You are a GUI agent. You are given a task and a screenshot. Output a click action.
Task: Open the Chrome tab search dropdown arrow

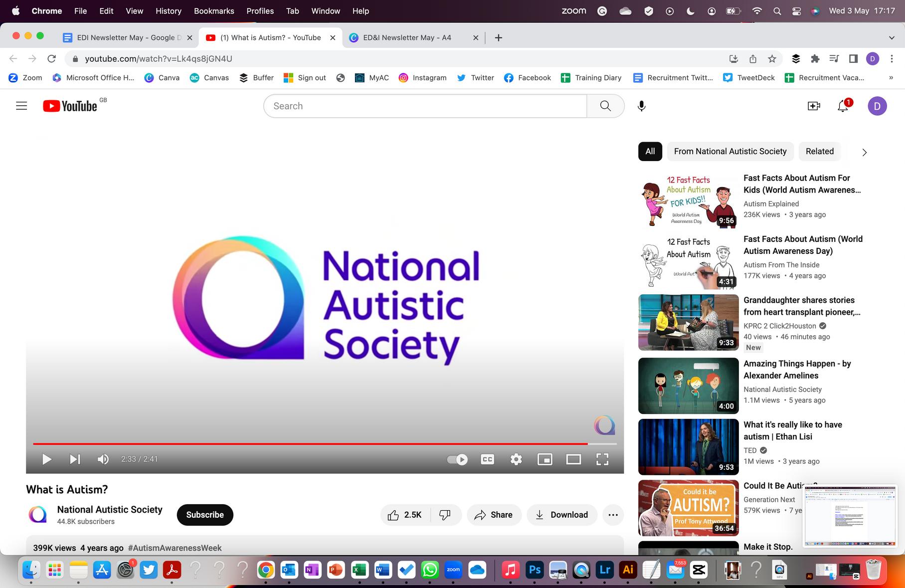pyautogui.click(x=892, y=37)
